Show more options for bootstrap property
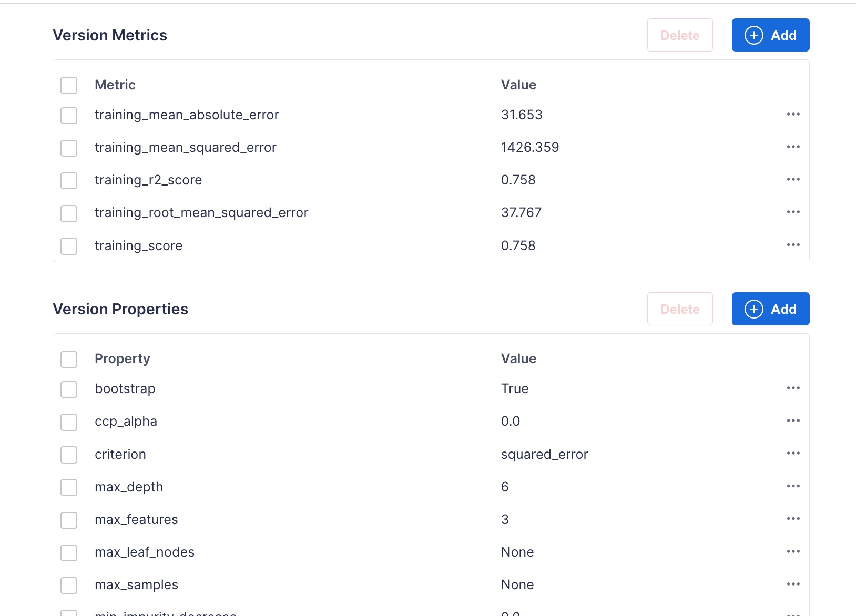The image size is (856, 616). pyautogui.click(x=793, y=388)
